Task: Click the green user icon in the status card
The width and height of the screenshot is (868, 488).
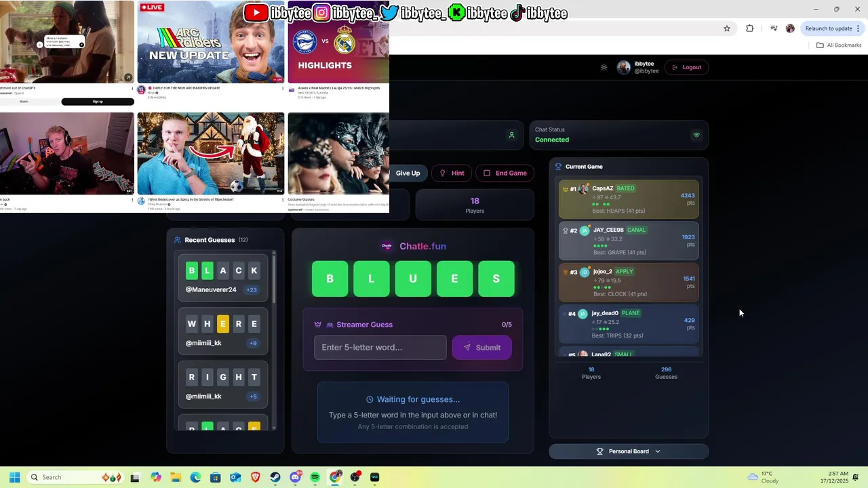Action: click(512, 135)
